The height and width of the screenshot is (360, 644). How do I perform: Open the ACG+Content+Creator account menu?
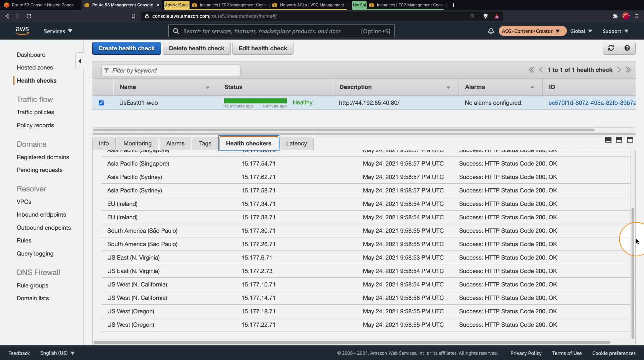[532, 31]
